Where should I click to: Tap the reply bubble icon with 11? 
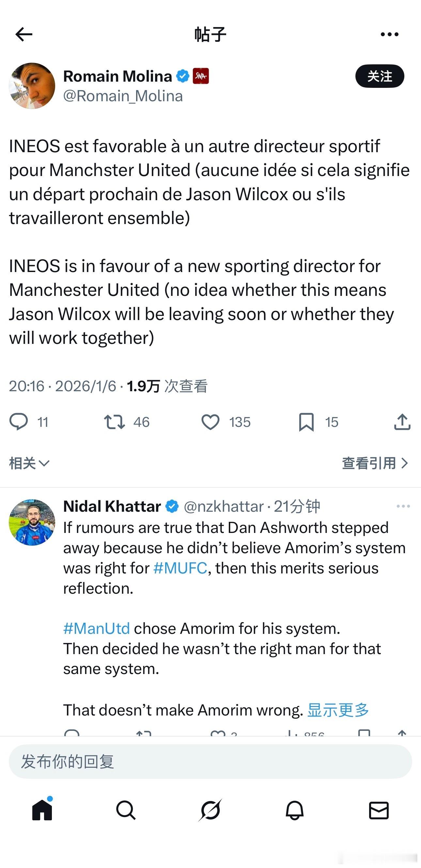(19, 422)
